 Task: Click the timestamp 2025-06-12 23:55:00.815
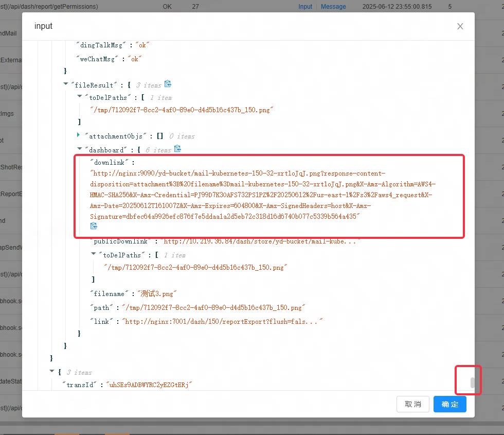397,6
